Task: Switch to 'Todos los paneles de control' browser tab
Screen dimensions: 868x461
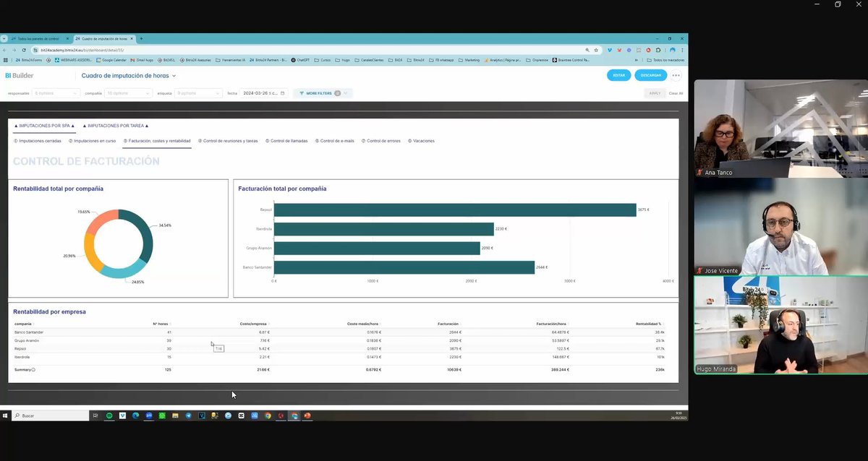Action: pyautogui.click(x=39, y=38)
